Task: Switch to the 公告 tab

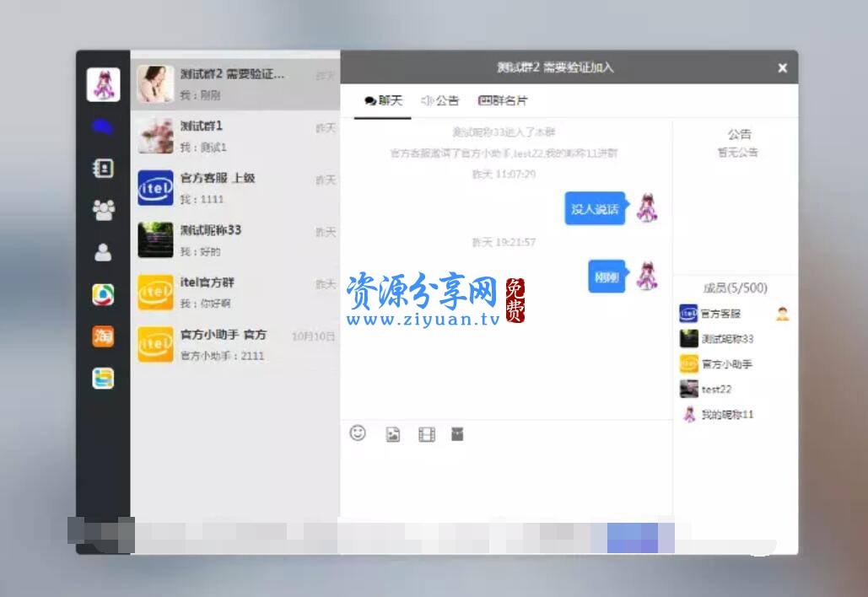Action: point(440,100)
